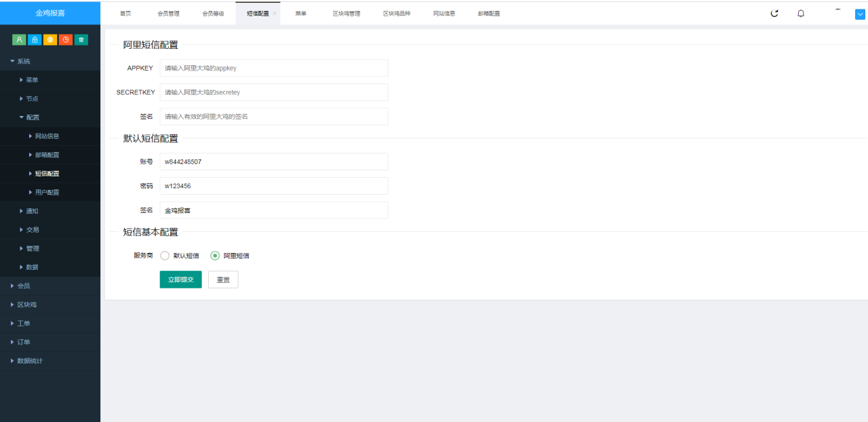
Task: Expand the 区块鸡 sidebar section
Action: [x=26, y=305]
